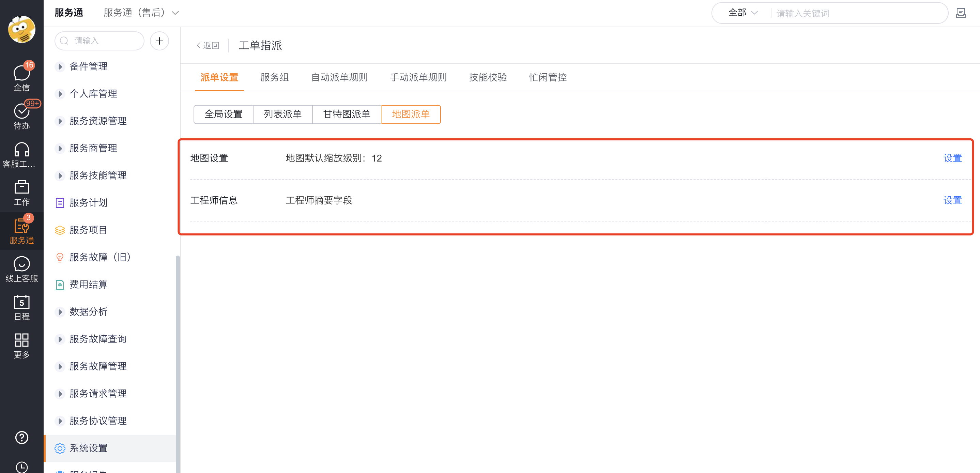
Task: Switch to the 服务组 tab
Action: 274,77
